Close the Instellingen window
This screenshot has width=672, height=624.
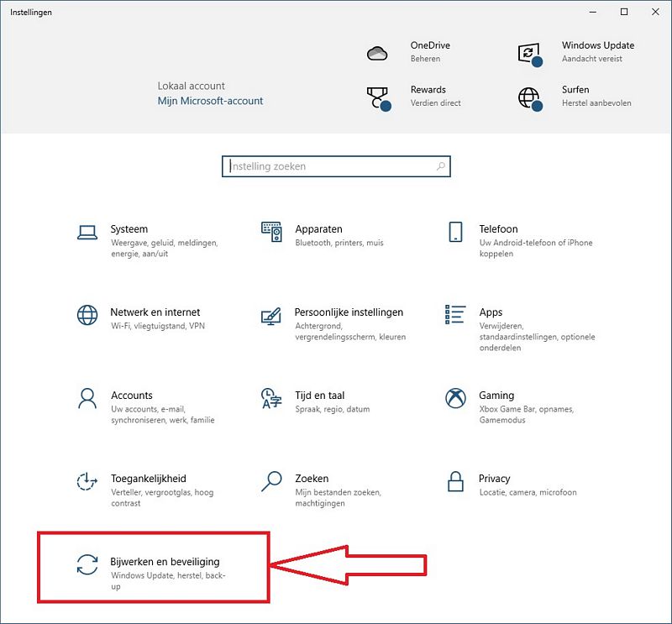(655, 12)
